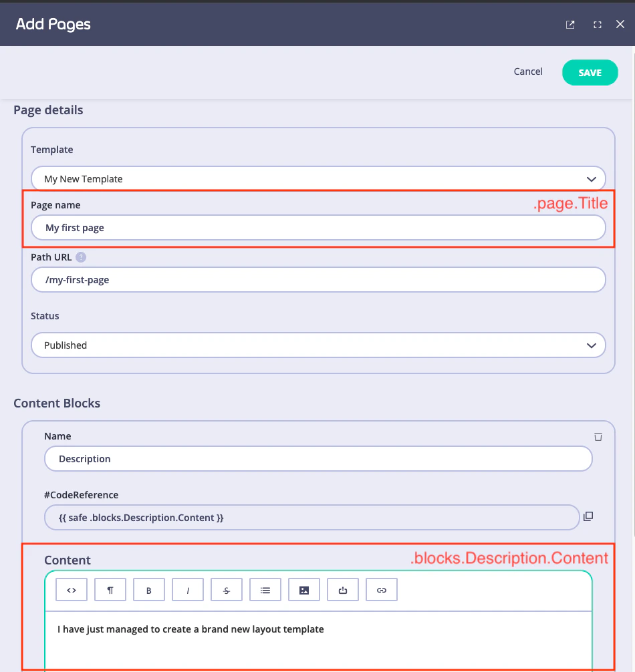Open the Template dropdown

(x=318, y=178)
